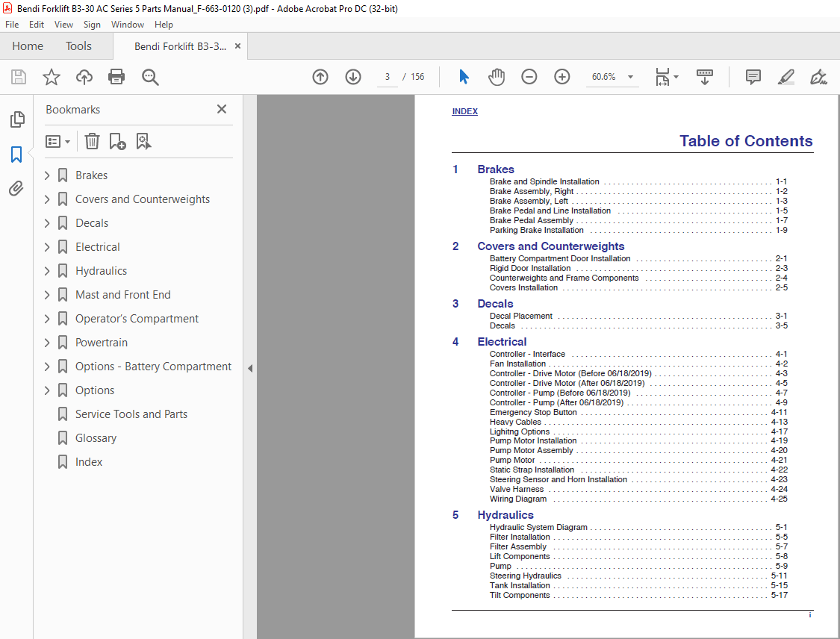840x639 pixels.
Task: Open the bookmark options dropdown menu
Action: click(x=58, y=141)
